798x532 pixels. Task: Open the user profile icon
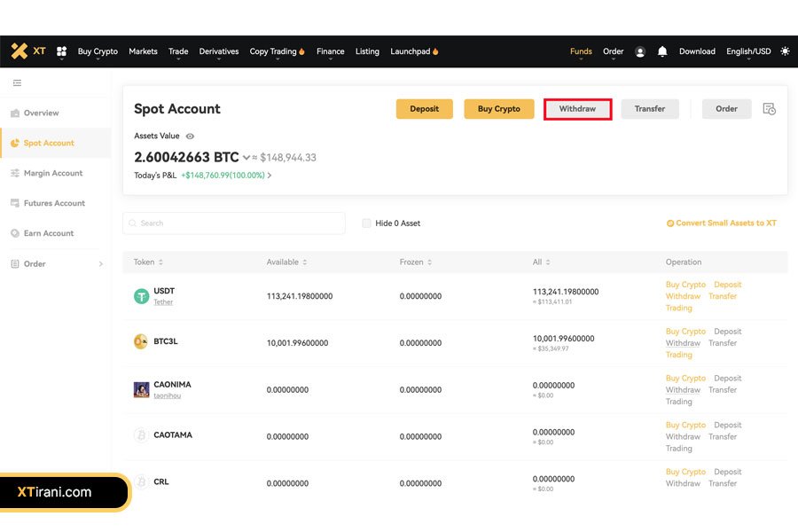(640, 51)
